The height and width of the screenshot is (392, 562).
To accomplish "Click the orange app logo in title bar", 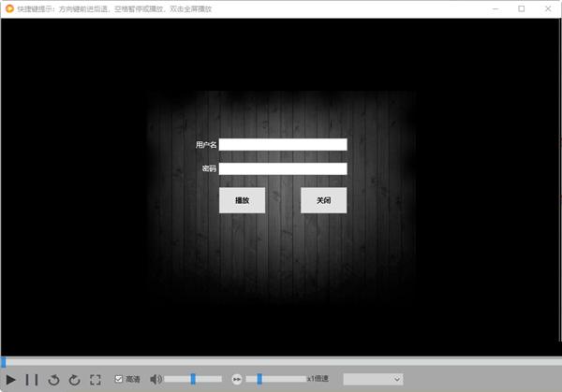I will click(x=9, y=8).
